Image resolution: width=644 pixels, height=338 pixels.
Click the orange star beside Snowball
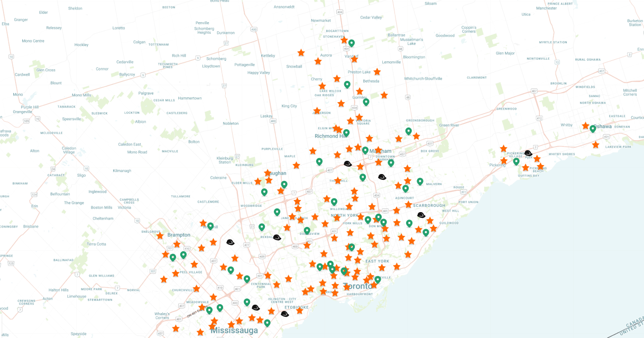(301, 52)
